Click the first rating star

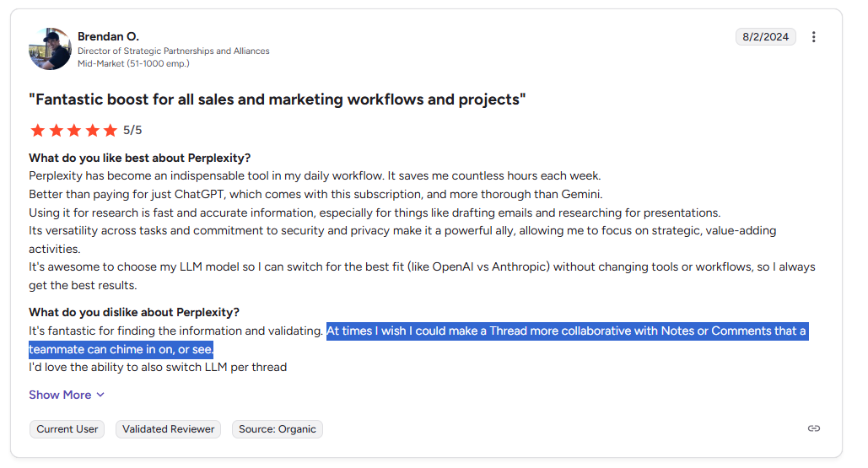(x=38, y=131)
